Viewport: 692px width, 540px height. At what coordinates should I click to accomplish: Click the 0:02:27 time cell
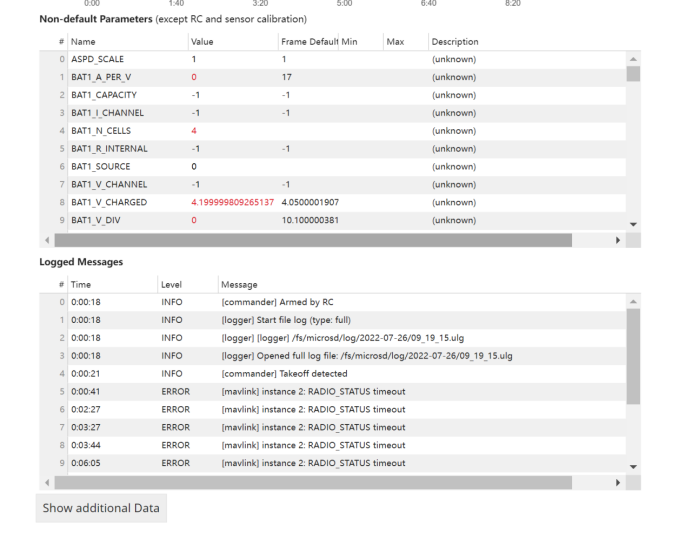86,409
